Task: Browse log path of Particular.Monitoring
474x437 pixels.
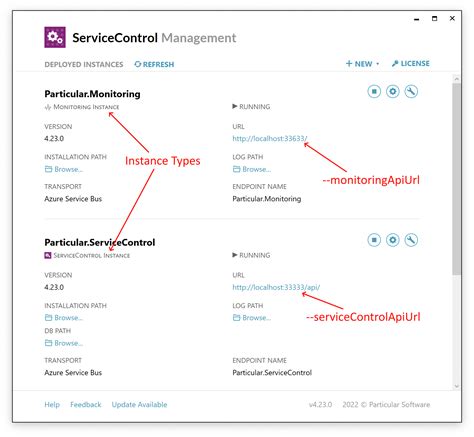Action: [252, 169]
